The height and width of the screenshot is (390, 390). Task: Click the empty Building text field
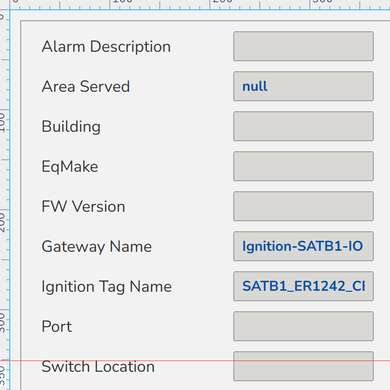(303, 126)
